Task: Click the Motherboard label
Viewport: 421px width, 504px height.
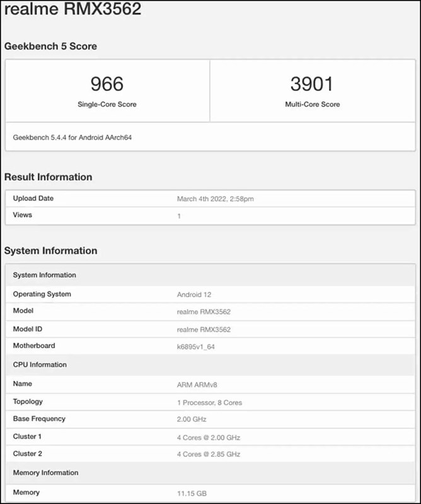Action: coord(34,345)
